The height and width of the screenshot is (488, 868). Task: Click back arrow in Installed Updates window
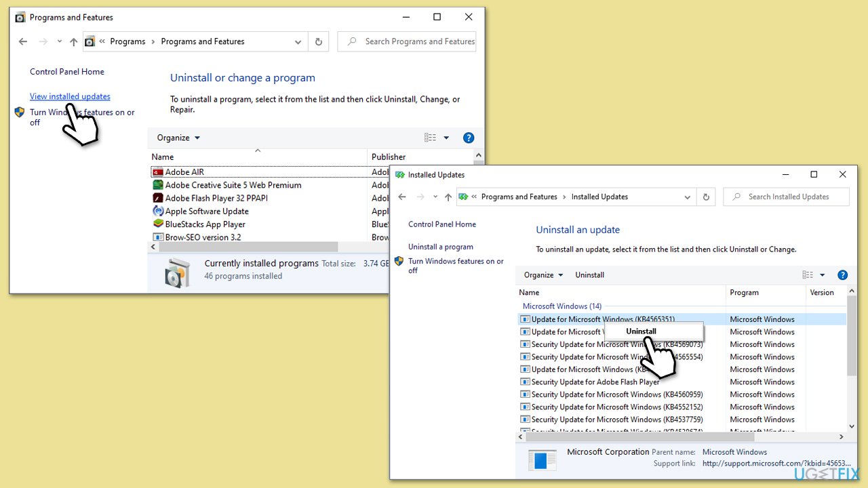(402, 197)
